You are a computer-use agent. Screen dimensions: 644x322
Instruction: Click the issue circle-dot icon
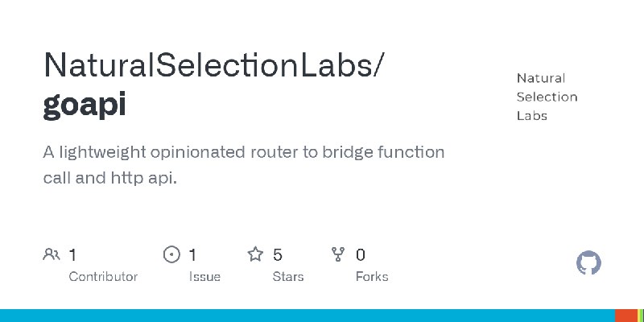[x=171, y=255]
